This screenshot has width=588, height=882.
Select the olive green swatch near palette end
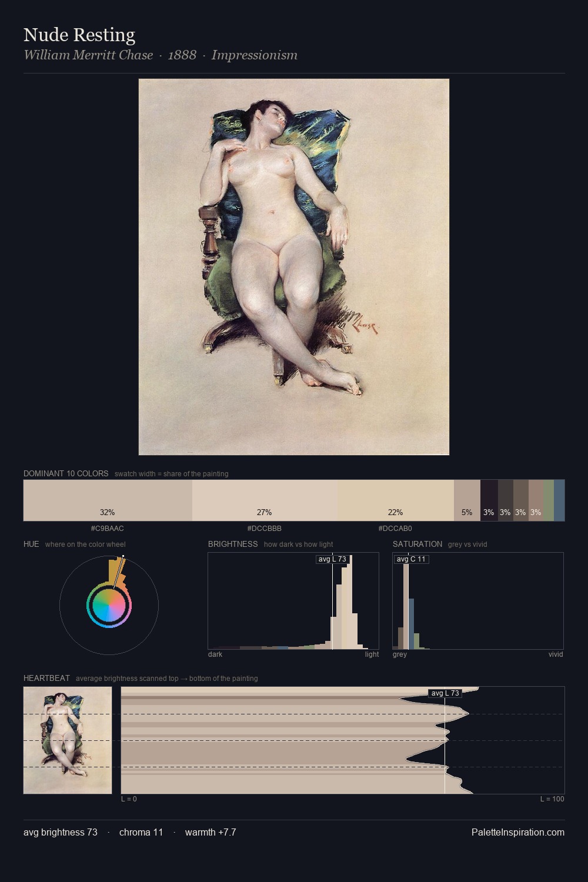pos(549,500)
